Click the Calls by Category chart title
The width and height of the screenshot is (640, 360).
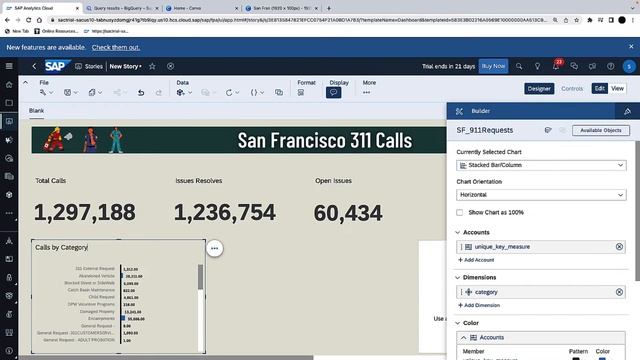61,247
